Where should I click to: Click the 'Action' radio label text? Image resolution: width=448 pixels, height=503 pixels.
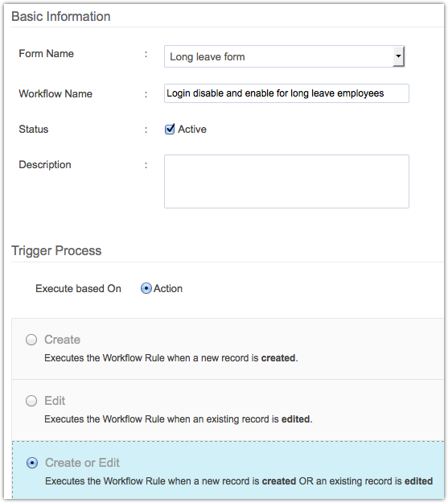(x=168, y=289)
